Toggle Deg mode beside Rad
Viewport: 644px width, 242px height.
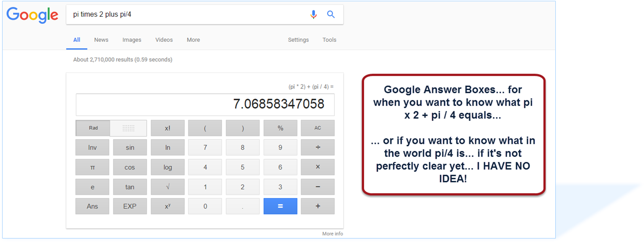click(128, 128)
